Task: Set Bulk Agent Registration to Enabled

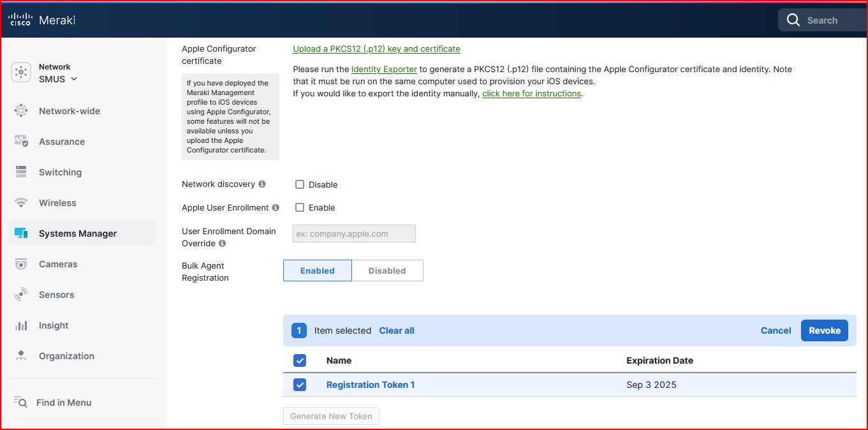Action: [x=318, y=271]
